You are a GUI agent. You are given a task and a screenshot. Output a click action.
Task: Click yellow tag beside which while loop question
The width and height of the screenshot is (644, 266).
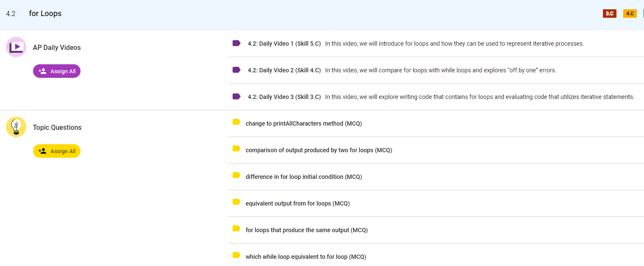pos(236,255)
